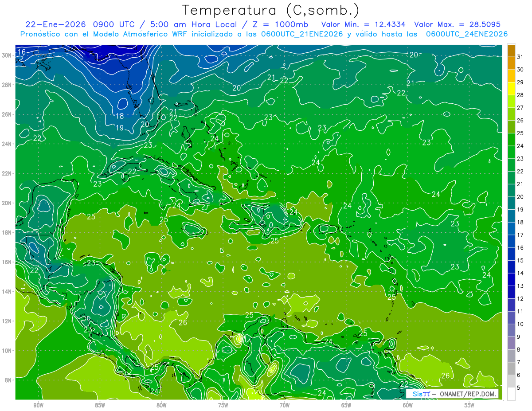Click the color bar value "7"
This screenshot has height=411, width=532.
(x=519, y=362)
